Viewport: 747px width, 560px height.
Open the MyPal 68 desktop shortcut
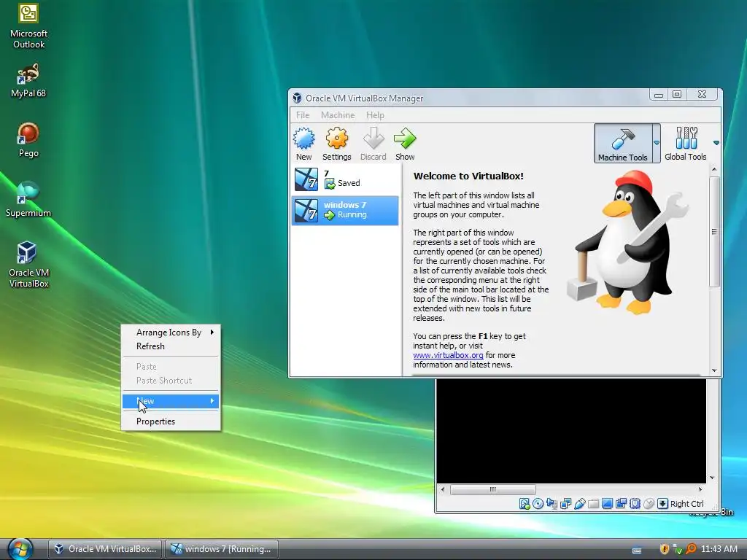(28, 80)
